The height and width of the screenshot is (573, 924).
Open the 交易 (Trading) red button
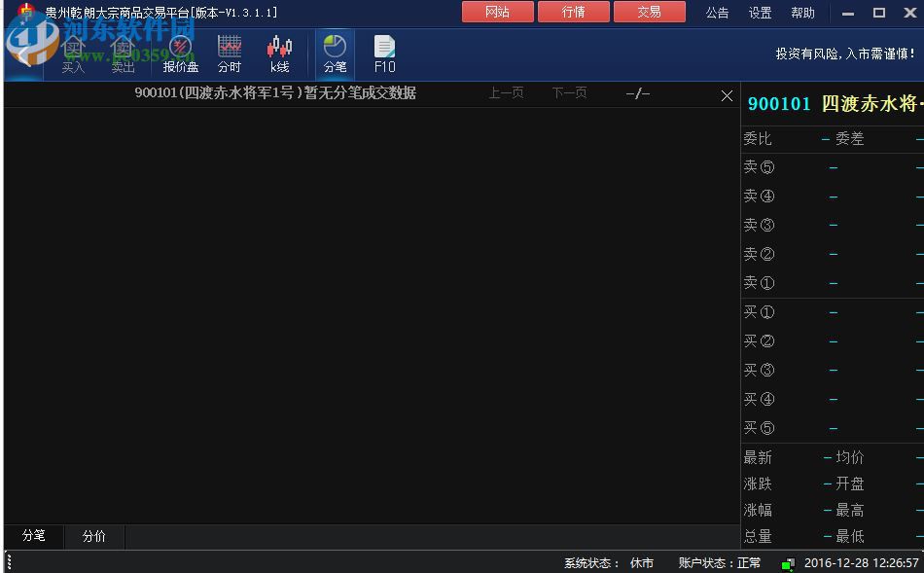(x=649, y=12)
